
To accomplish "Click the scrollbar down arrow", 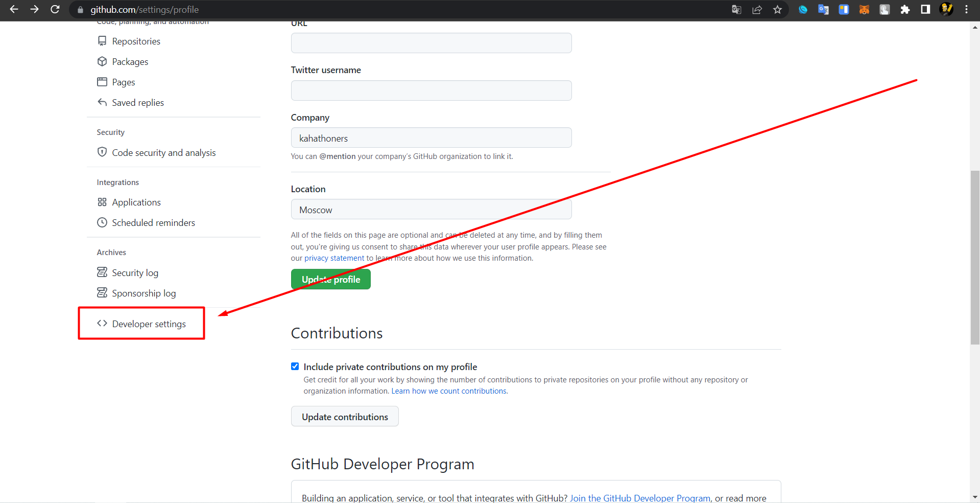I will pyautogui.click(x=975, y=497).
